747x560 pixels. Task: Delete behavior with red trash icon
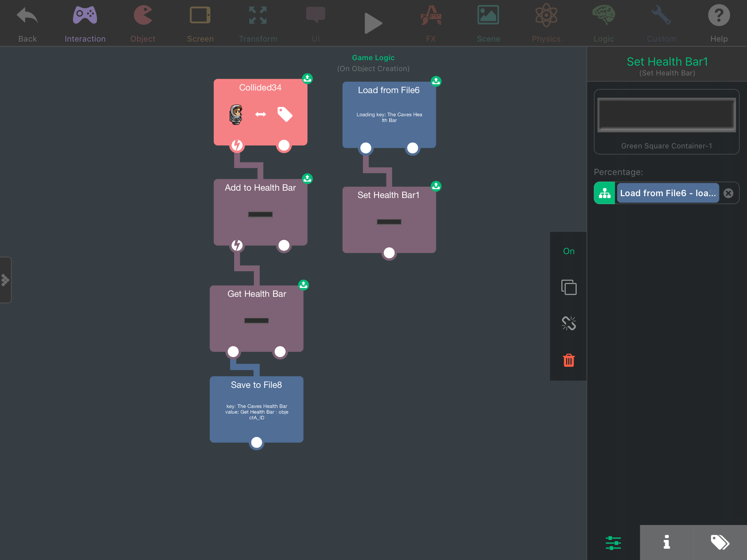[x=569, y=360]
